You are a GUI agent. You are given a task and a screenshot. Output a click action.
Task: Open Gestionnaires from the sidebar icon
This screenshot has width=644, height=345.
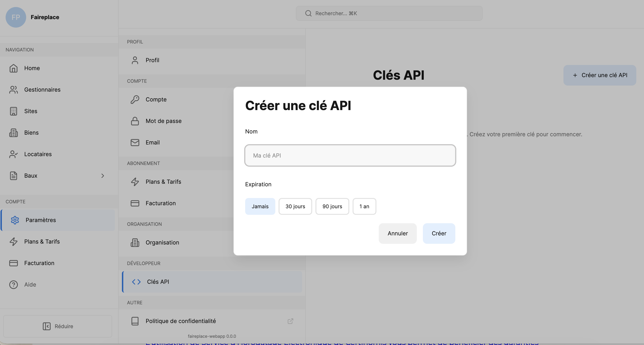pyautogui.click(x=14, y=90)
